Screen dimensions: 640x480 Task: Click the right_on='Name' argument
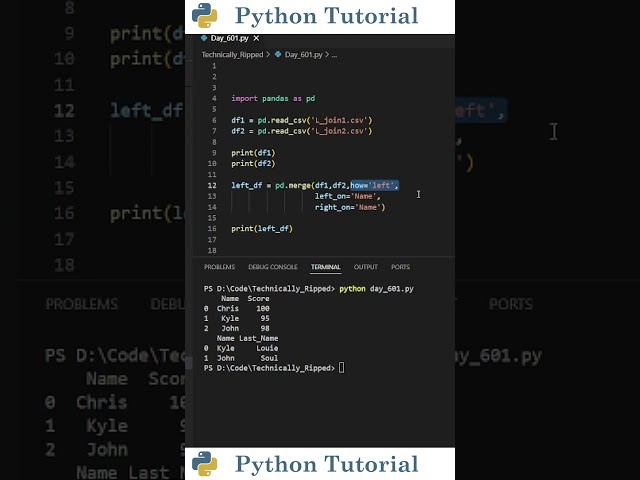pos(350,207)
